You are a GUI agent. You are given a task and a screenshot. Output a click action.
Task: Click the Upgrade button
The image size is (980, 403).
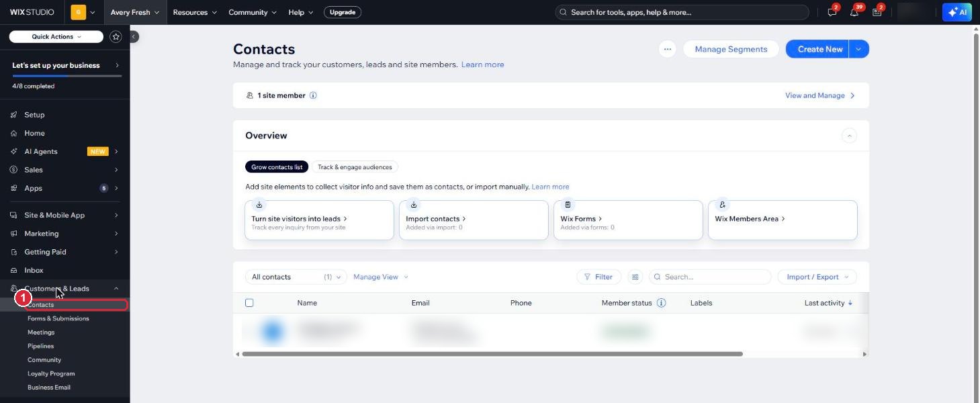pyautogui.click(x=343, y=12)
